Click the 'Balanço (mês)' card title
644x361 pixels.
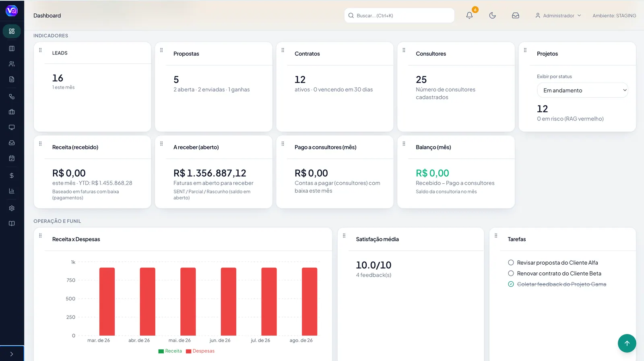tap(433, 147)
